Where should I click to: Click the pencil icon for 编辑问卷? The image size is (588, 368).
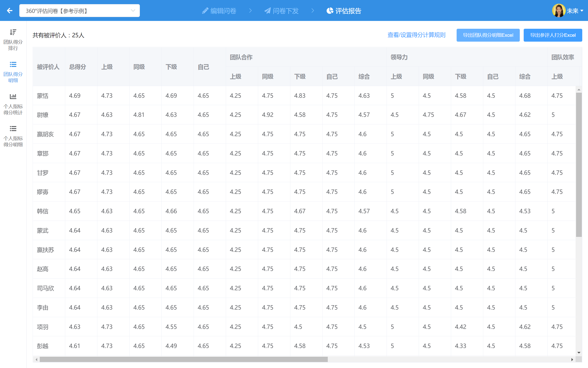tap(205, 11)
